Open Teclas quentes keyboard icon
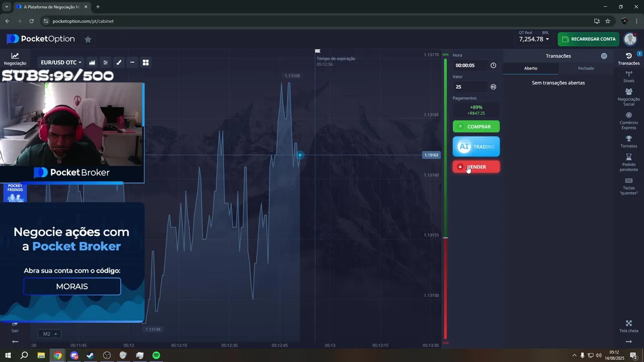 [629, 186]
